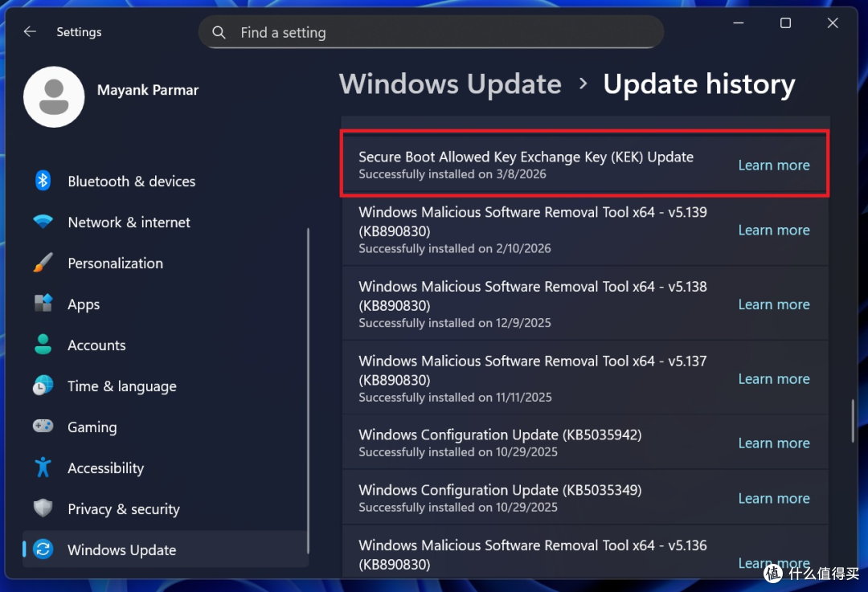Open the Gaming label in sidebar
Image resolution: width=868 pixels, height=592 pixels.
coord(92,427)
